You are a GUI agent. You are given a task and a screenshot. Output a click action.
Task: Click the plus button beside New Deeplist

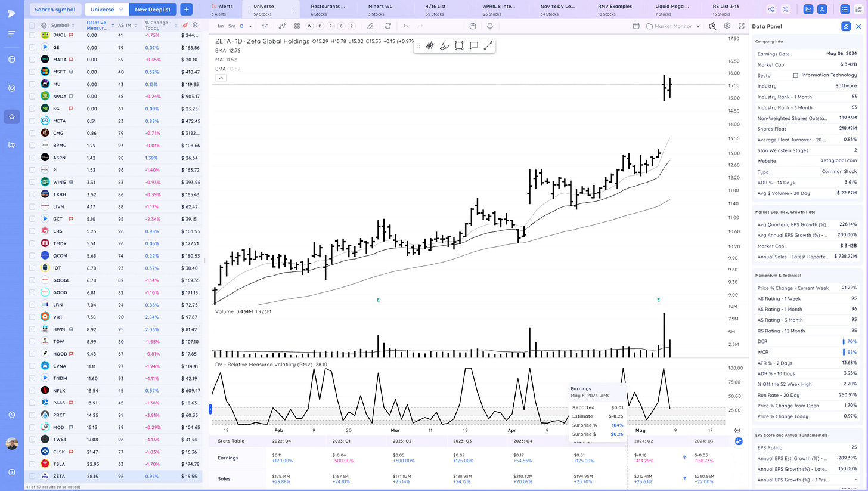tap(186, 9)
